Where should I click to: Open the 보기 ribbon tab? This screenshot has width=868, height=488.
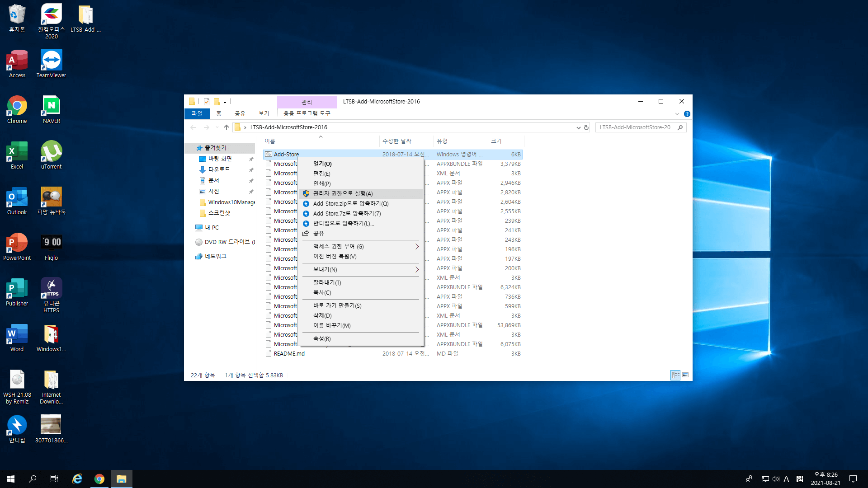(x=264, y=113)
